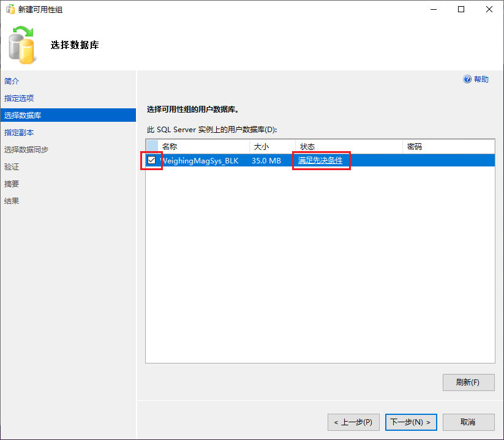Select the 选择数据同步 wizard step
This screenshot has width=504, height=440.
26,150
